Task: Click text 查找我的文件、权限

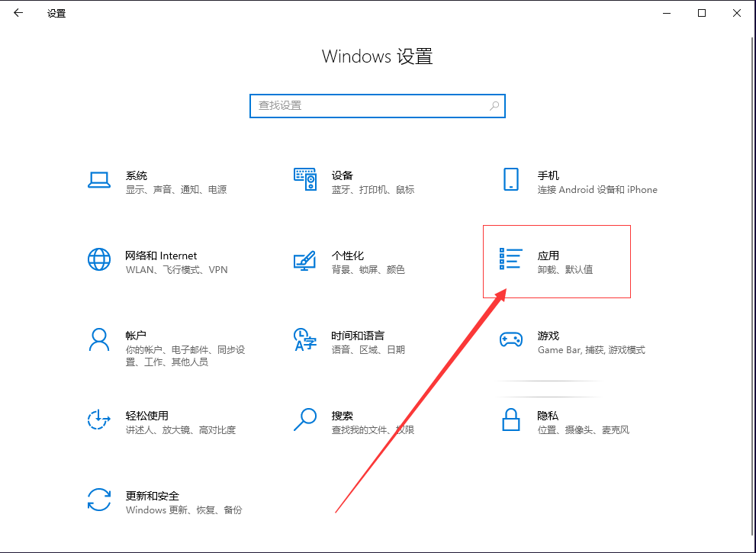Action: 373,429
